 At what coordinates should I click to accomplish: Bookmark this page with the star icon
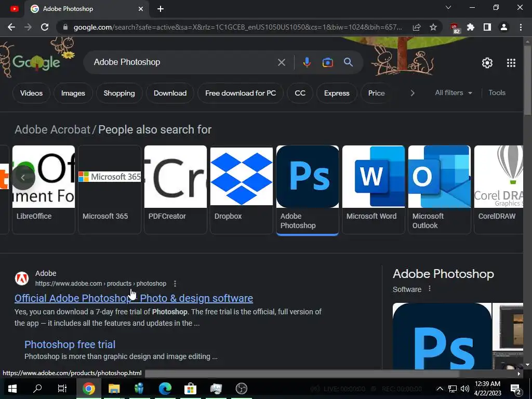click(433, 27)
